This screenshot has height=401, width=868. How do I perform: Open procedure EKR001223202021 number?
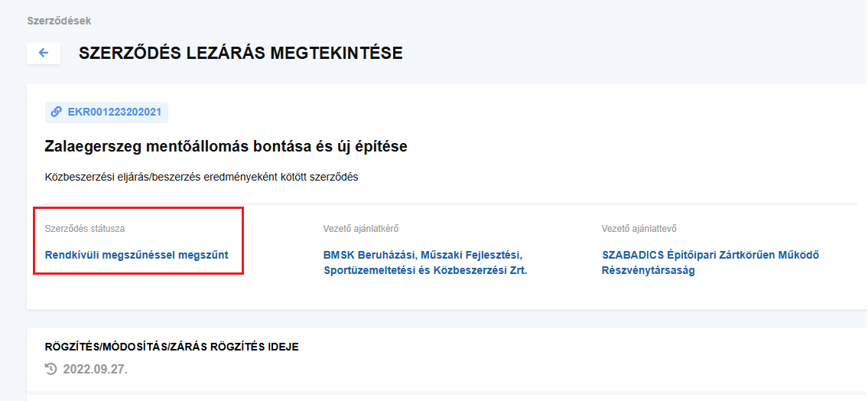(x=114, y=112)
